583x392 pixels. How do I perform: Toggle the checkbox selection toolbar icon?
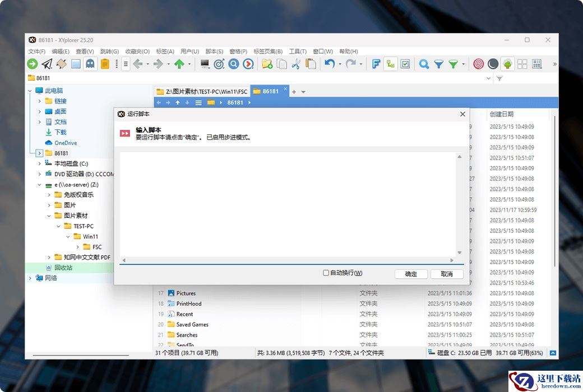pos(405,64)
